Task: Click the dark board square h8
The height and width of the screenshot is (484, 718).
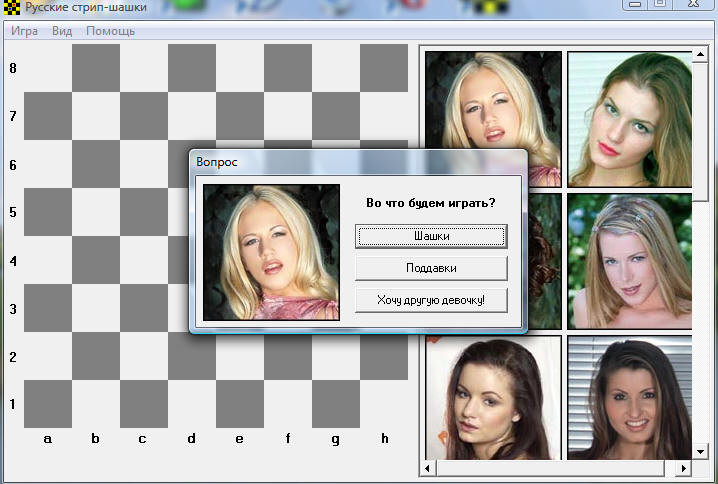Action: 384,68
